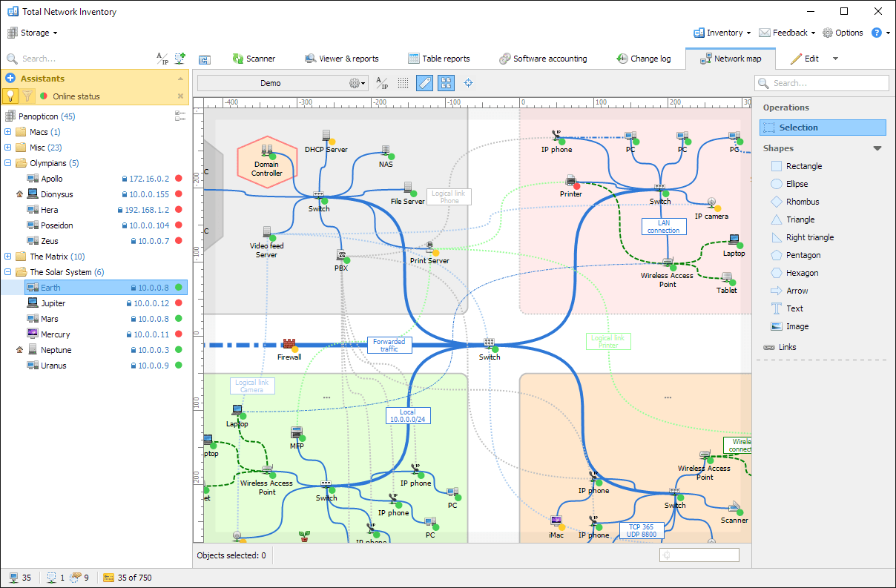Remove the Online status assistant with its X
The width and height of the screenshot is (896, 588).
180,96
